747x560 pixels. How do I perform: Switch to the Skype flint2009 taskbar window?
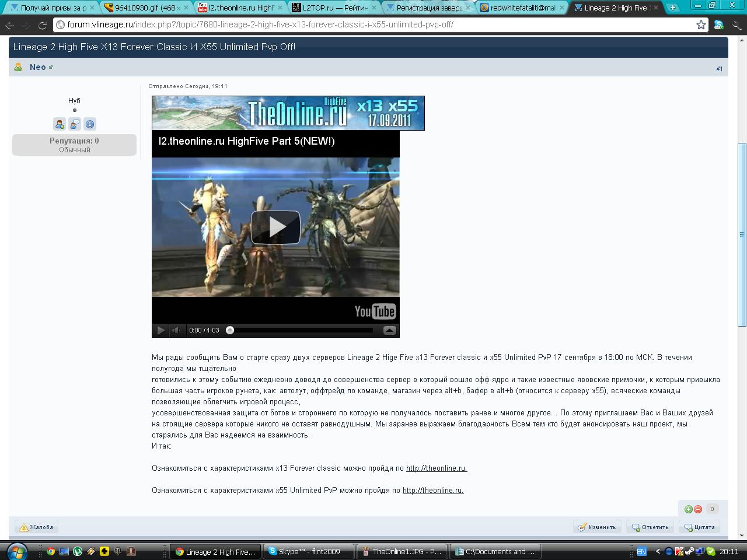(x=309, y=551)
